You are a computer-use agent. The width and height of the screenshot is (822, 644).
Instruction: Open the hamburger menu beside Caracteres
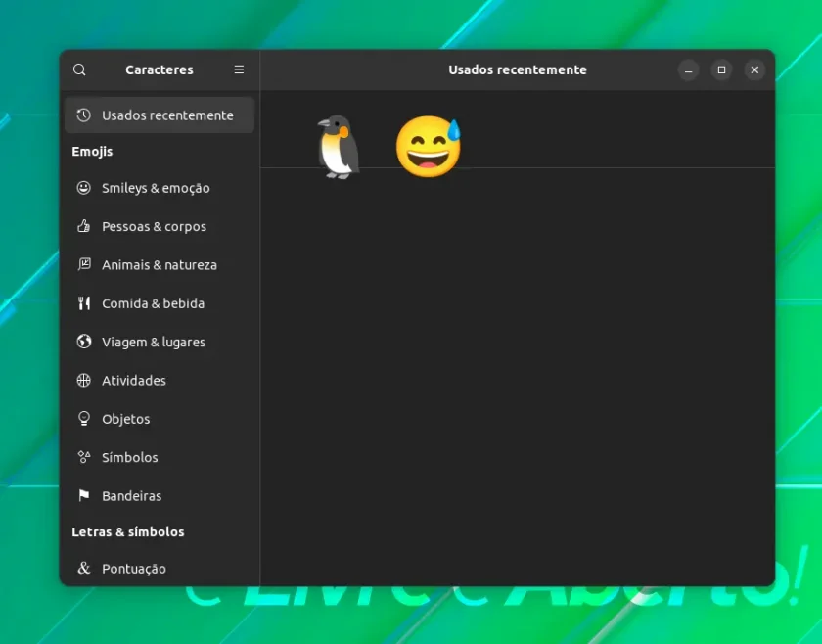(239, 69)
